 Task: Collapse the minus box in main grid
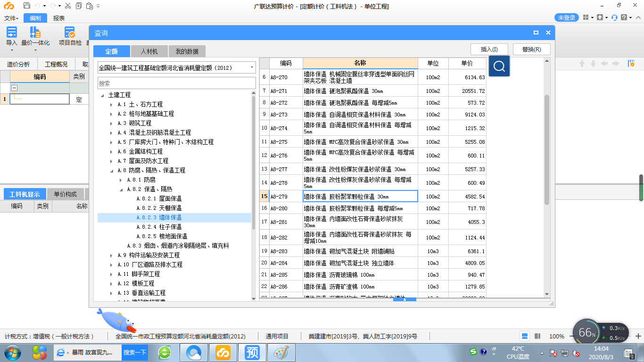coord(15,88)
